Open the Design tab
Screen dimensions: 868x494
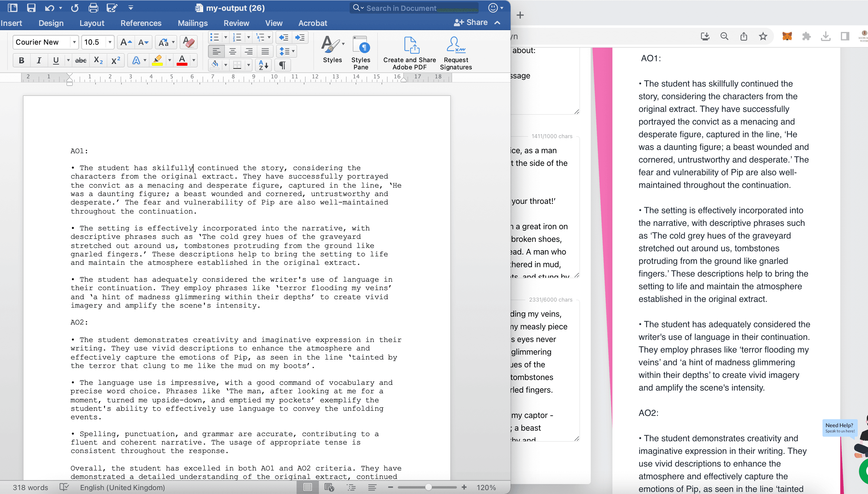51,23
